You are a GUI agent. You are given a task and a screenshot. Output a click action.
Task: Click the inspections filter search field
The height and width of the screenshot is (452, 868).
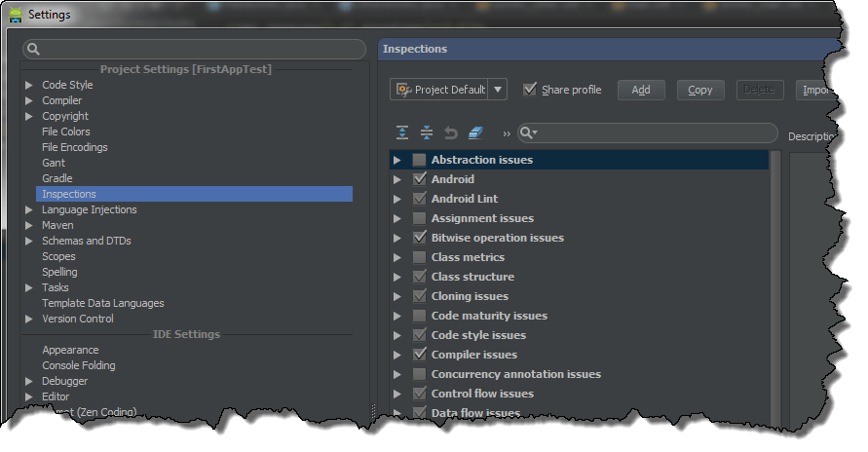point(648,132)
